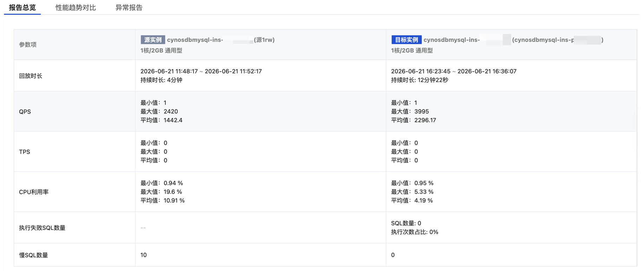Select source CPU 最小值 0.94 %
The image size is (644, 271).
tap(162, 183)
